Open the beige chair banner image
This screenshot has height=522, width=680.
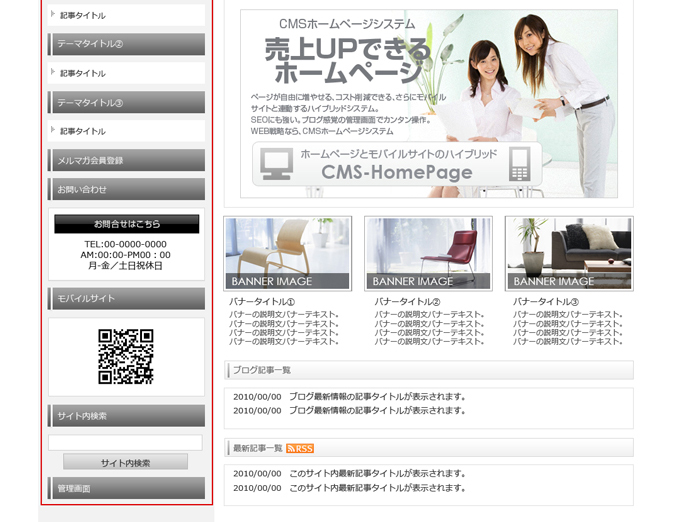288,253
